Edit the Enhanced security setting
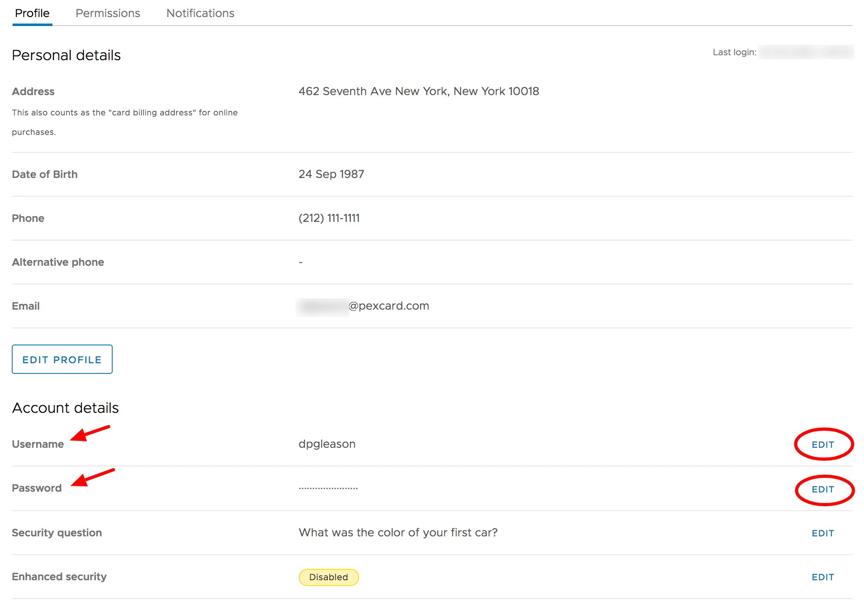This screenshot has width=864, height=616. point(823,577)
